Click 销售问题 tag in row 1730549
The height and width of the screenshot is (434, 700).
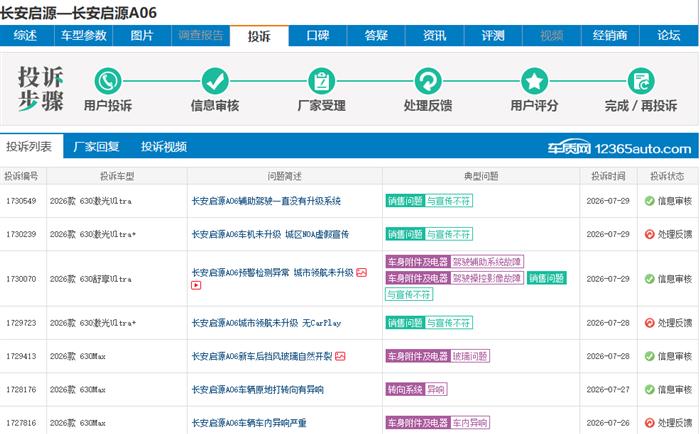[x=405, y=201]
